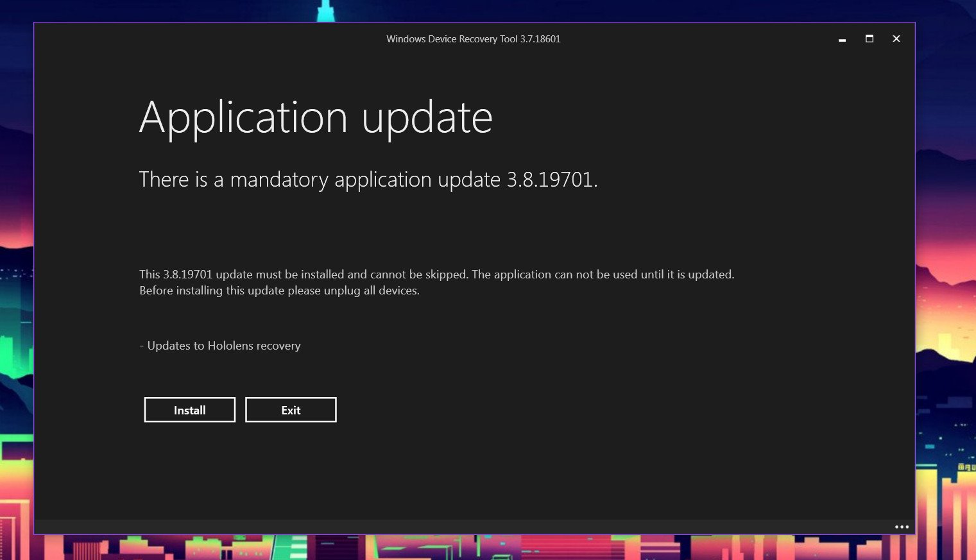Viewport: 976px width, 560px height.
Task: Minimize the Windows Device Recovery Tool window
Action: click(x=842, y=39)
